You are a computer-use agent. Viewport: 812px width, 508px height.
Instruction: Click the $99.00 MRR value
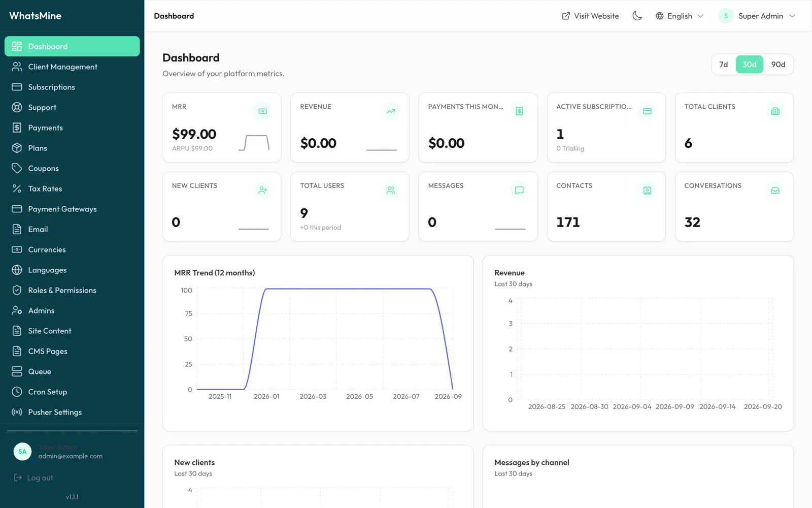coord(194,134)
